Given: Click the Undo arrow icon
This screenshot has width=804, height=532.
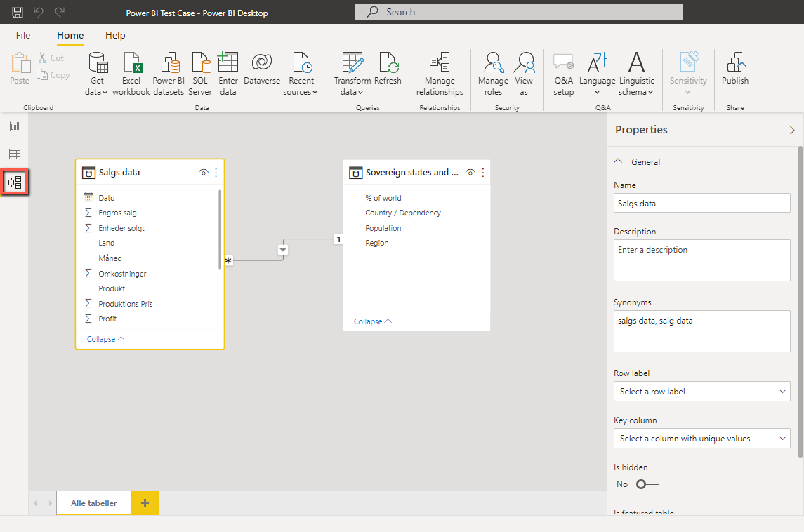Looking at the screenshot, I should [x=39, y=13].
